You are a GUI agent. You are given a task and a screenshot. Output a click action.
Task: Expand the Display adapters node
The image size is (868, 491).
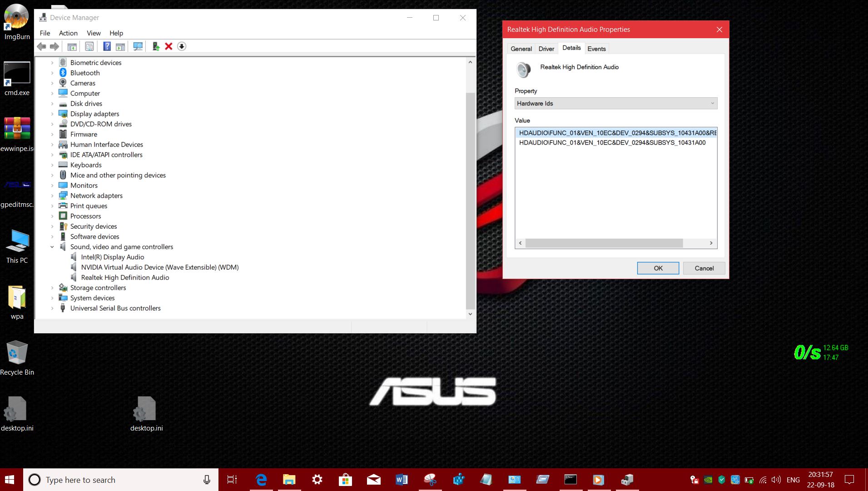click(52, 114)
